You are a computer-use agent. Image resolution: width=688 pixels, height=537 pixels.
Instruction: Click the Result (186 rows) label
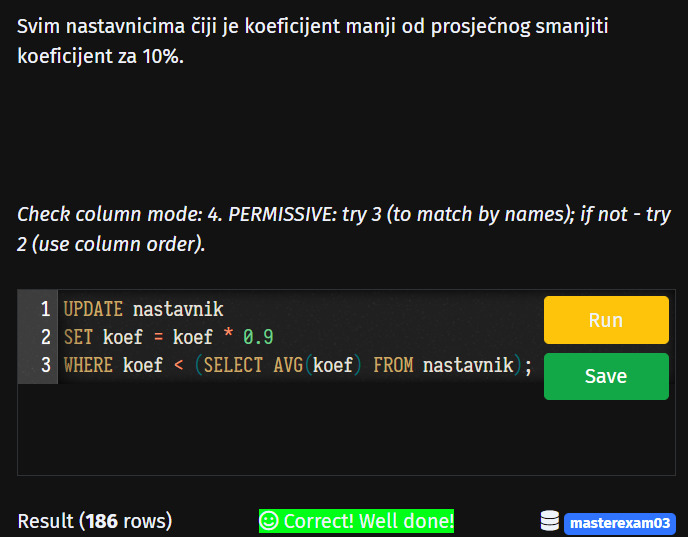tap(95, 521)
